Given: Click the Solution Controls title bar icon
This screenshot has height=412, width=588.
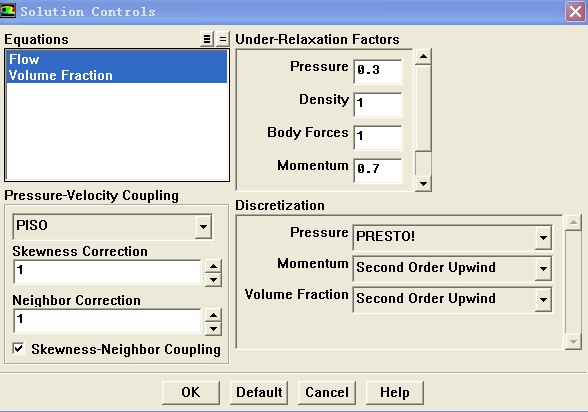Looking at the screenshot, I should pos(8,10).
